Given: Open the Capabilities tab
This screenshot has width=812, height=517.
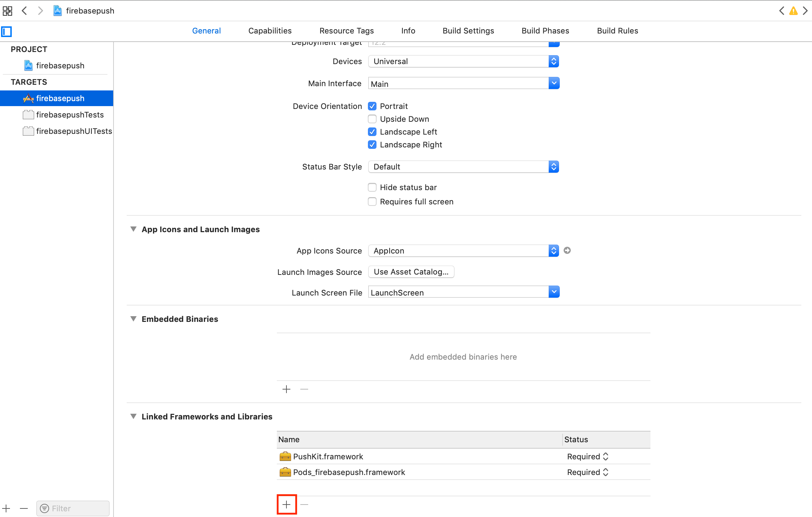Looking at the screenshot, I should tap(270, 31).
